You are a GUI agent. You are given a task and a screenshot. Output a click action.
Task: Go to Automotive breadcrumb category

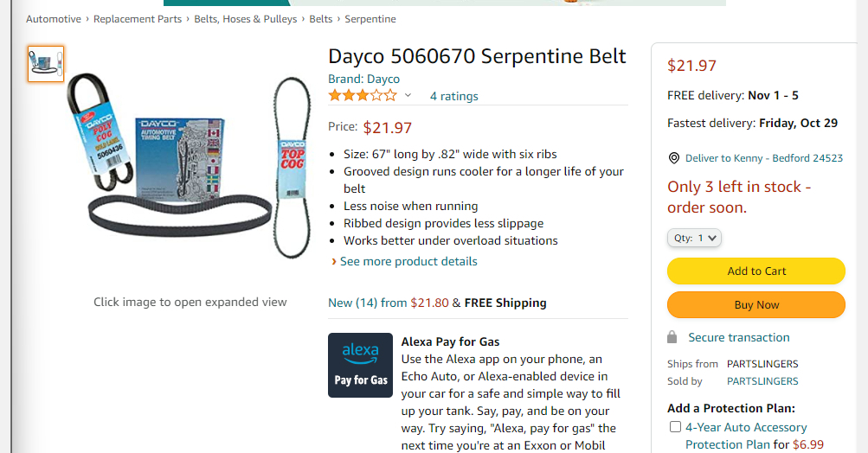click(x=54, y=19)
